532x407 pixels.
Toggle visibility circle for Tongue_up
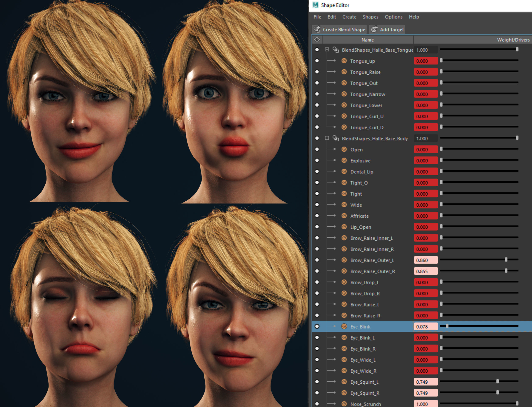pyautogui.click(x=317, y=61)
